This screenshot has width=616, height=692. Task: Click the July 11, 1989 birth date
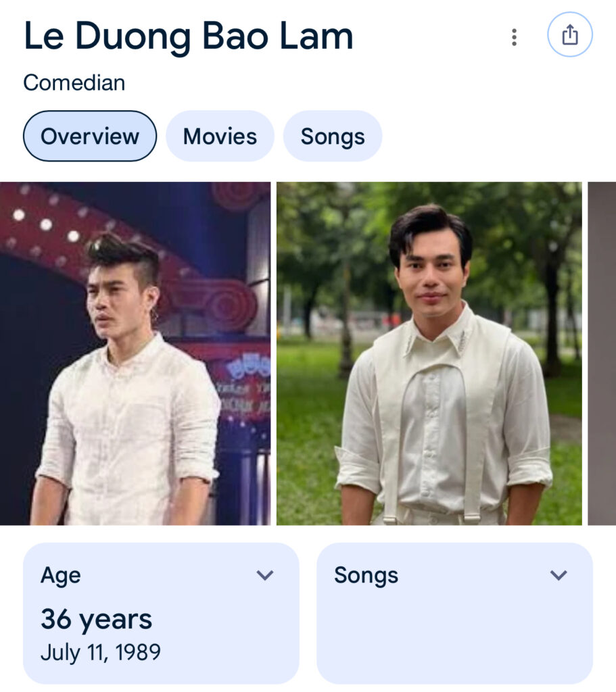coord(101,653)
